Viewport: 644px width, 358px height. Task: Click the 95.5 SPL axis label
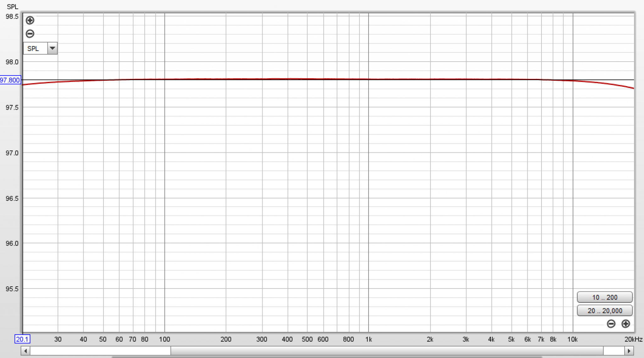tap(12, 289)
